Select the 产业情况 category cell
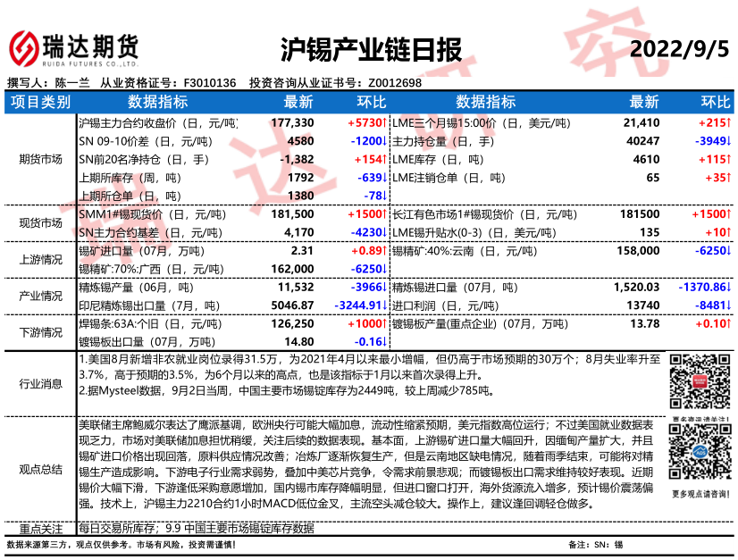 [x=41, y=296]
